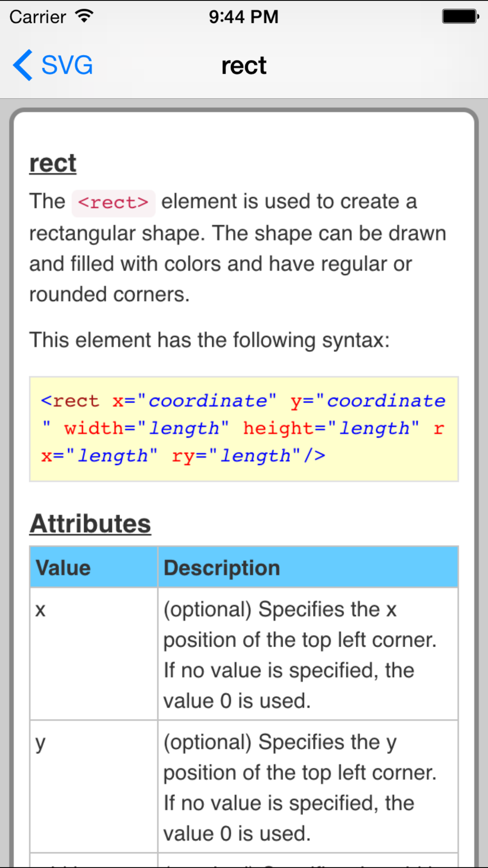Screen dimensions: 488x868
Task: Select the y attribute table cell
Action: pos(94,786)
